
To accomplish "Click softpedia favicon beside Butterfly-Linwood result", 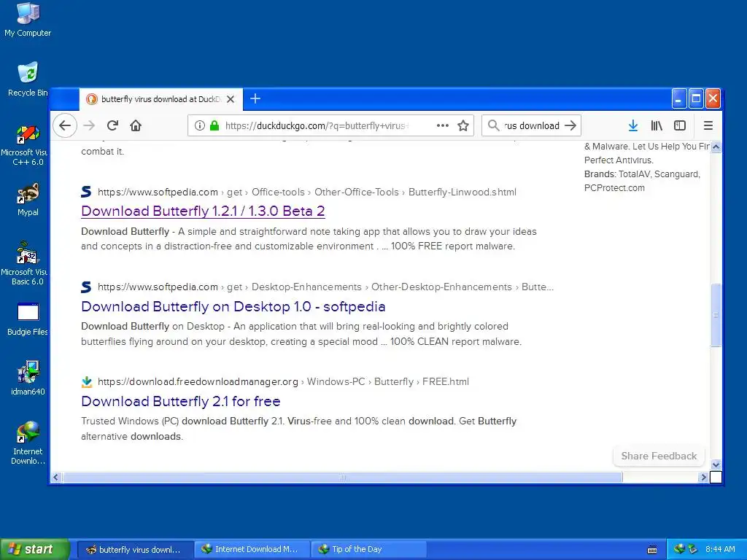I will (86, 192).
